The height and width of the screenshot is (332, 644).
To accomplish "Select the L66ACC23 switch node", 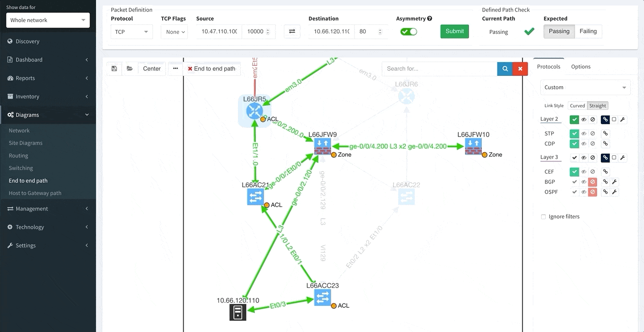I will click(x=322, y=298).
